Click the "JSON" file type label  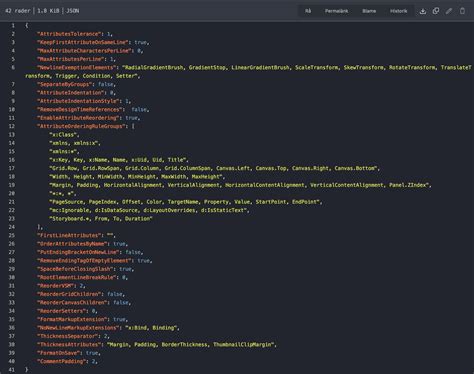(73, 11)
